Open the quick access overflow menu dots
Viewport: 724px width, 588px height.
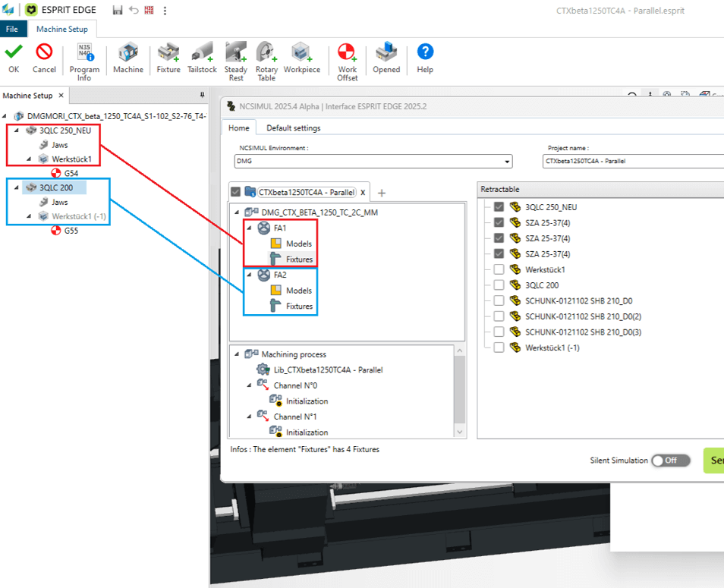165,10
